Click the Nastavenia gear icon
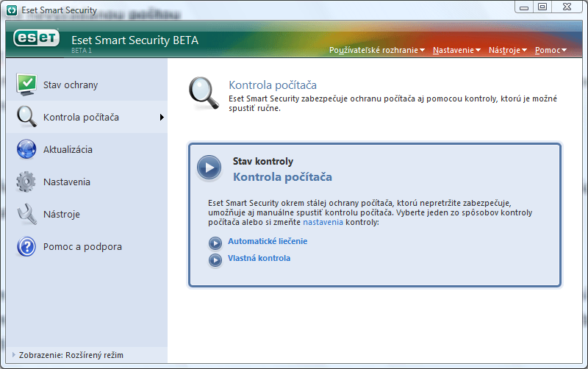Image resolution: width=588 pixels, height=369 pixels. 26,182
